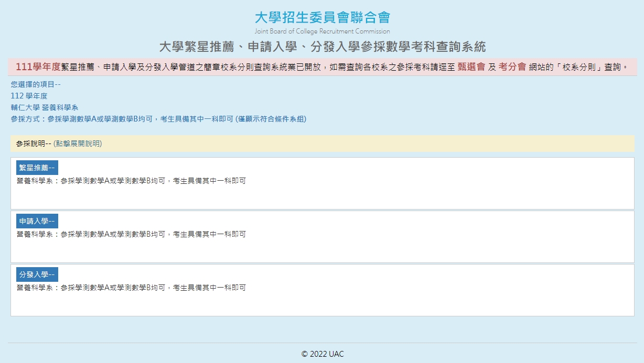
Task: Click the 營養科學系 row under 分發入學
Action: (131, 288)
